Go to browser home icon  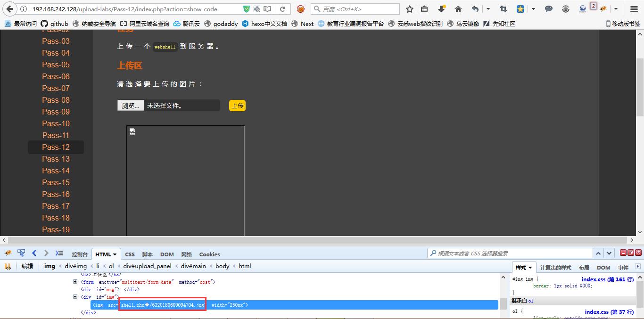[458, 9]
